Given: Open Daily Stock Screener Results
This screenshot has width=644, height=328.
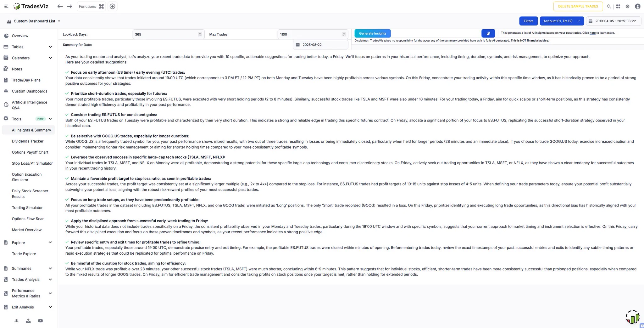Looking at the screenshot, I should (30, 194).
